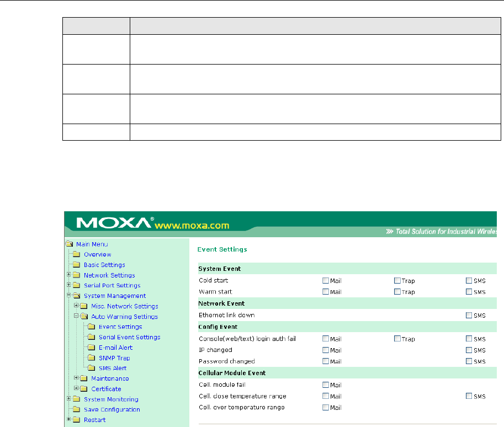Open the Save Configuration link

pos(112,410)
